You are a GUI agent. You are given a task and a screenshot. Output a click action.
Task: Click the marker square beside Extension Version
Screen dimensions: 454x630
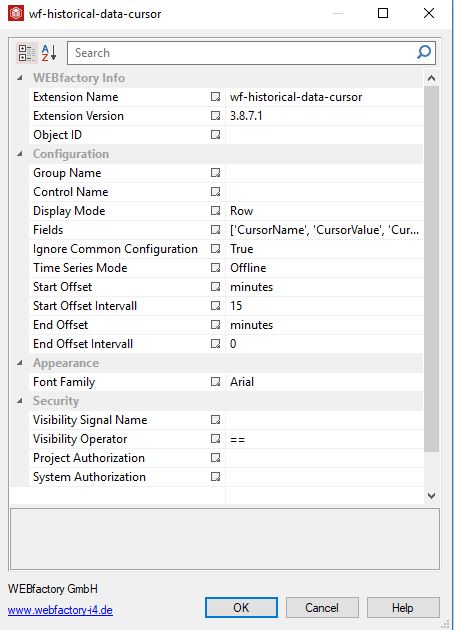tap(215, 116)
